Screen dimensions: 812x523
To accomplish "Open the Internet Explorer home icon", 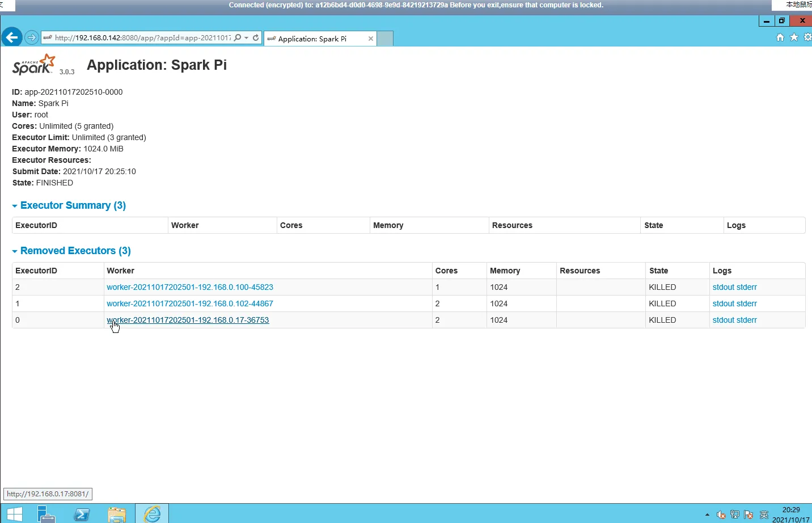I will 780,37.
